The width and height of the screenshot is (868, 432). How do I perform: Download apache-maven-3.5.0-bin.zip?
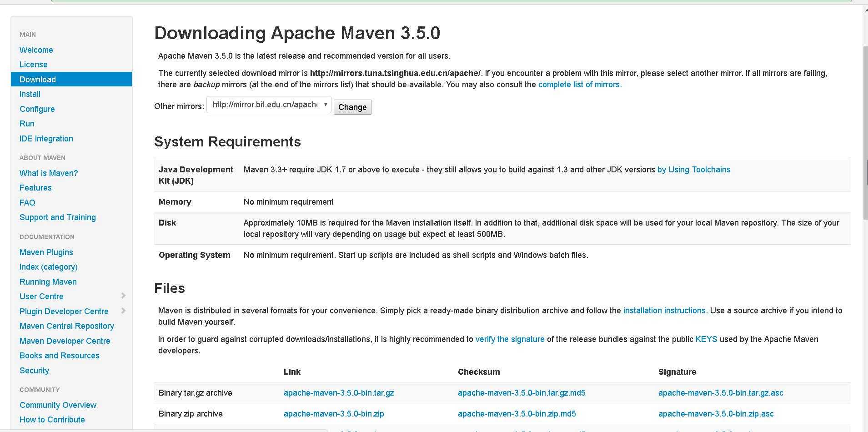click(334, 414)
